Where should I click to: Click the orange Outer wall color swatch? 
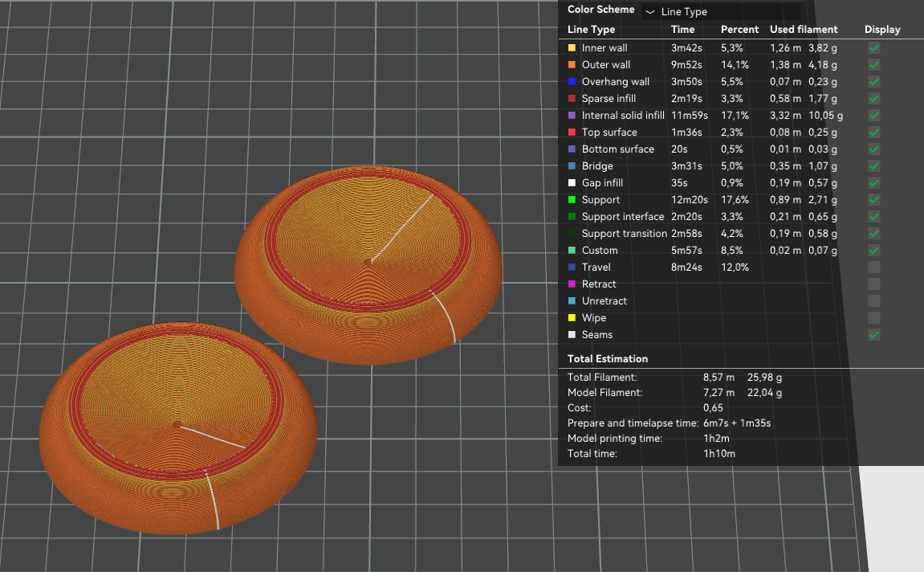(x=572, y=65)
